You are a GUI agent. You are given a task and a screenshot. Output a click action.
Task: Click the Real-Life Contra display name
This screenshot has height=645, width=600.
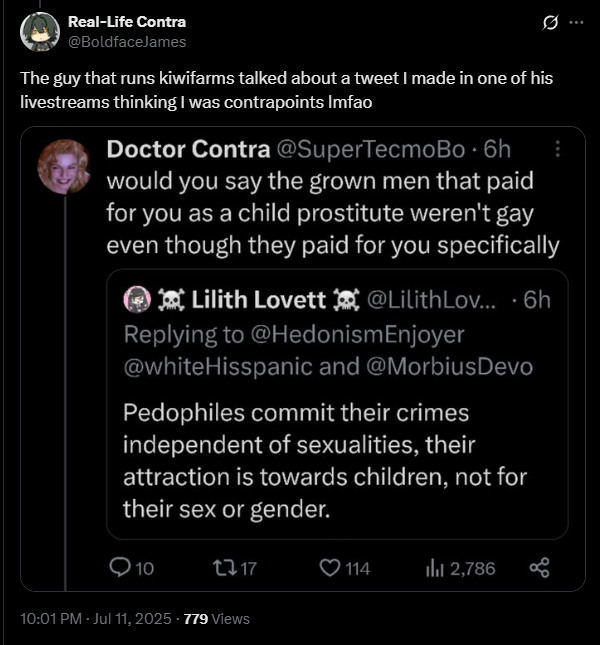coord(127,22)
